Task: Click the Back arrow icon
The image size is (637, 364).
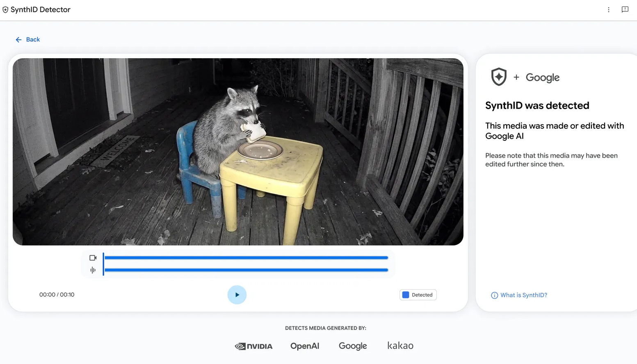Action: click(x=18, y=40)
